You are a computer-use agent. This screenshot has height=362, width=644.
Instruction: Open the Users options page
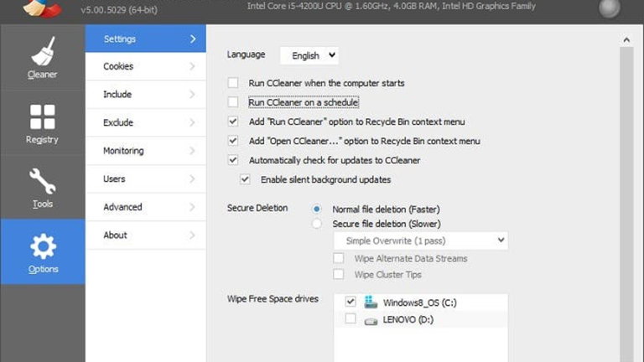(x=145, y=179)
